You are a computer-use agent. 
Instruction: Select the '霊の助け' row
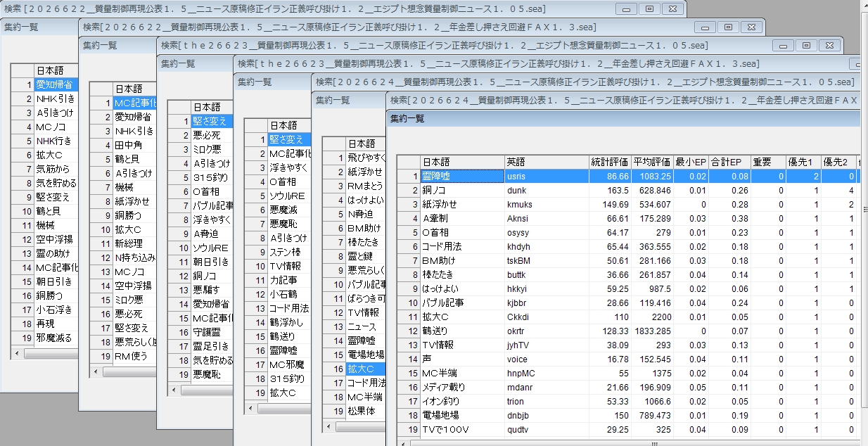click(x=56, y=254)
